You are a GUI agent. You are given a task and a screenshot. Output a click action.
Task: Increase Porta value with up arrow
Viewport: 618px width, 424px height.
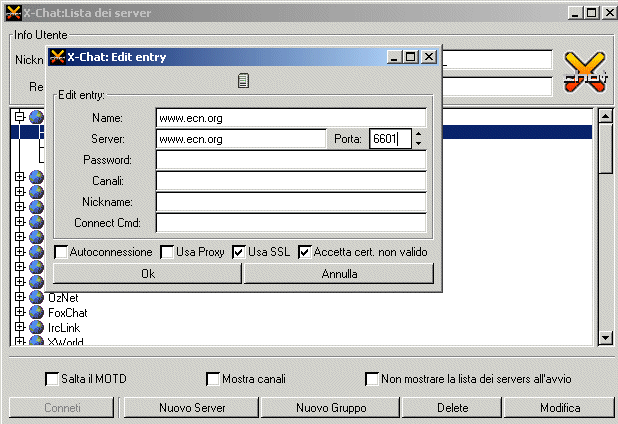[x=419, y=134]
